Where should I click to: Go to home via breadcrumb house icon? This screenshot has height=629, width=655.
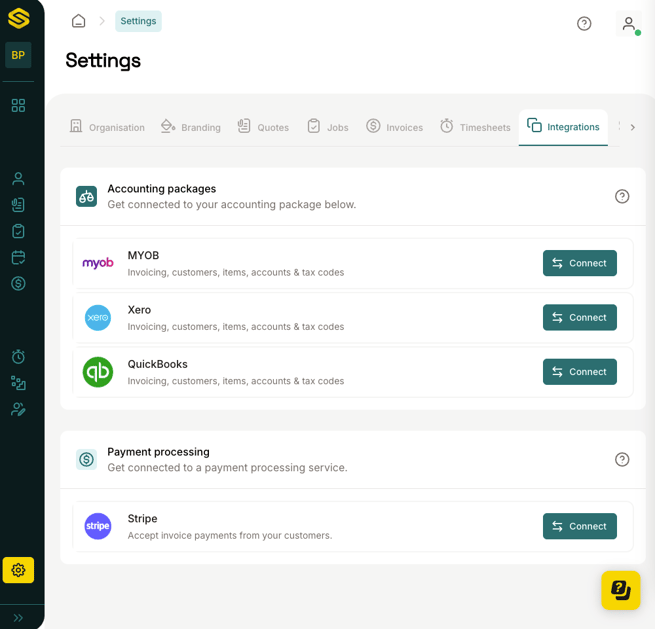point(79,21)
